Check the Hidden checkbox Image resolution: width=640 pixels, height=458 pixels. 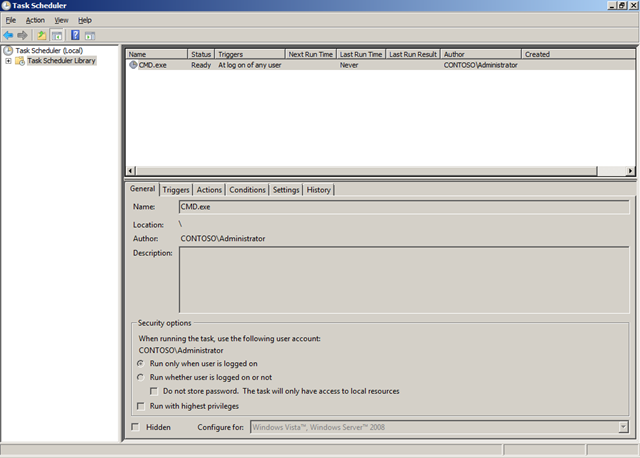pos(136,427)
